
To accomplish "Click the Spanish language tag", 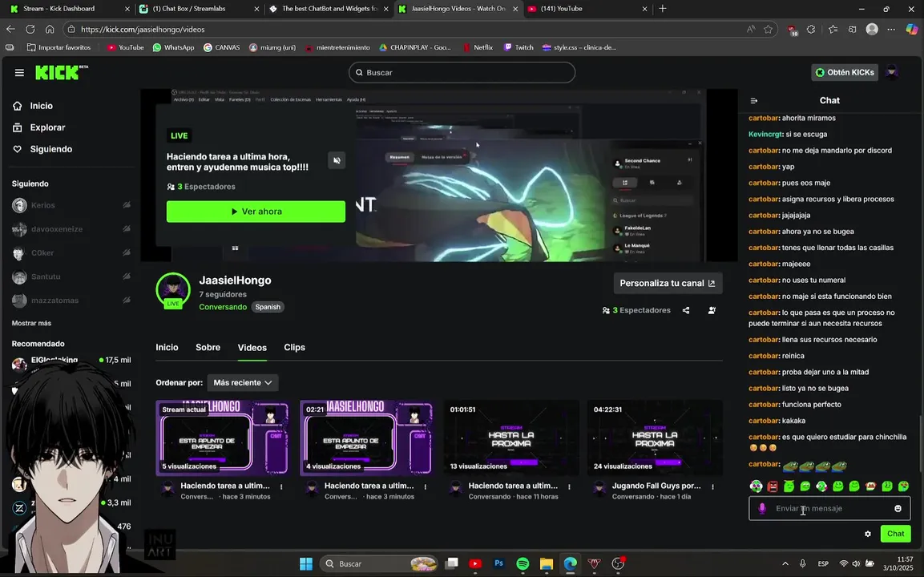I will pyautogui.click(x=268, y=307).
